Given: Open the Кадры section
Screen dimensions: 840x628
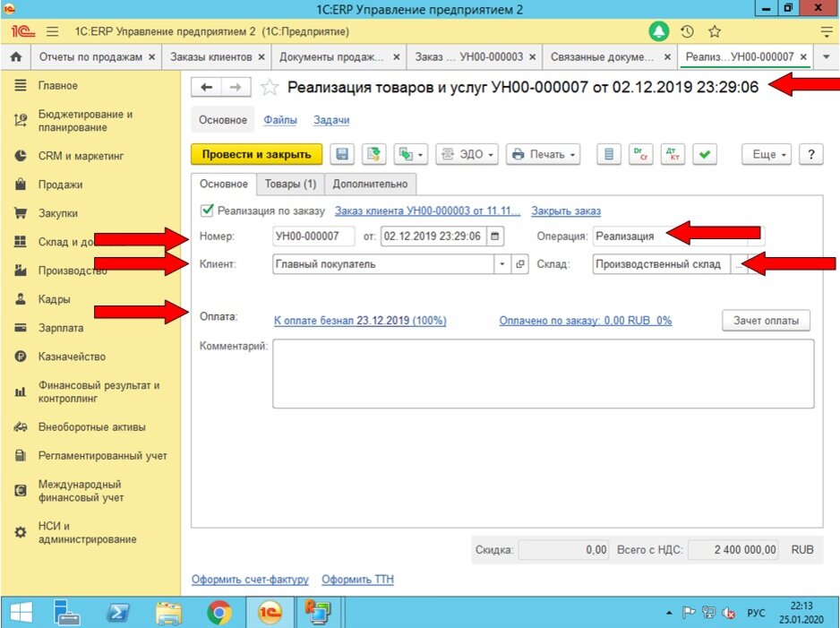Looking at the screenshot, I should tap(54, 299).
